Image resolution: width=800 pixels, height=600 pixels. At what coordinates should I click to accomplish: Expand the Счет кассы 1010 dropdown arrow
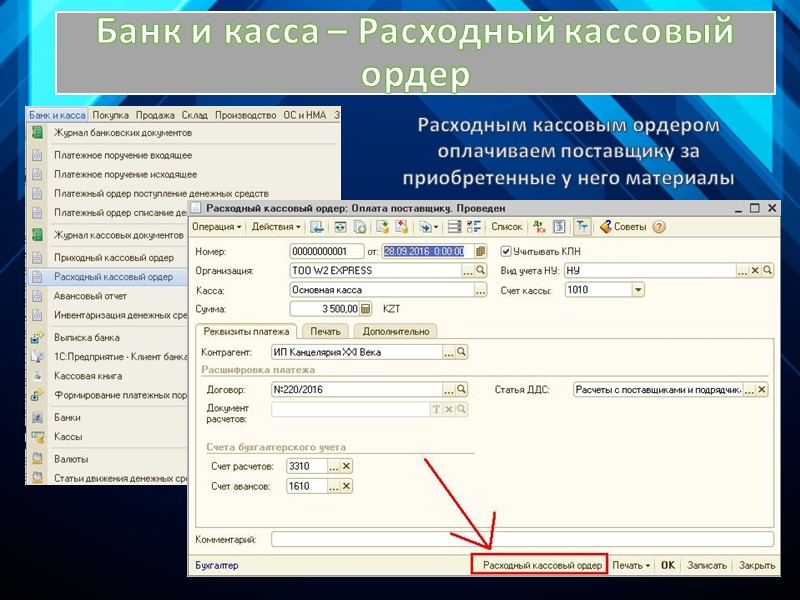[x=638, y=290]
